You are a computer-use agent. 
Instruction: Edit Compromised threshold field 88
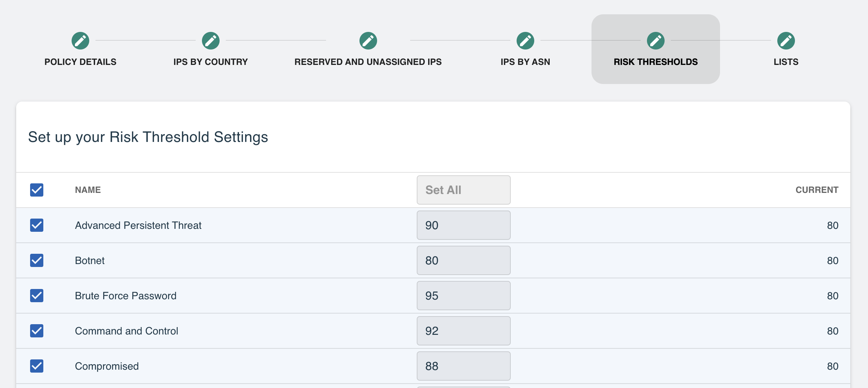pyautogui.click(x=464, y=366)
